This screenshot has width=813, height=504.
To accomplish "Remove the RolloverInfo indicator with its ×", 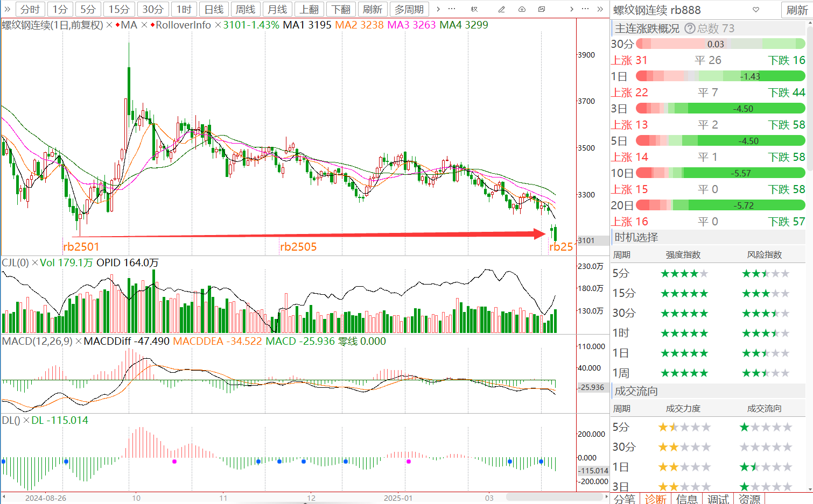I will click(x=218, y=25).
